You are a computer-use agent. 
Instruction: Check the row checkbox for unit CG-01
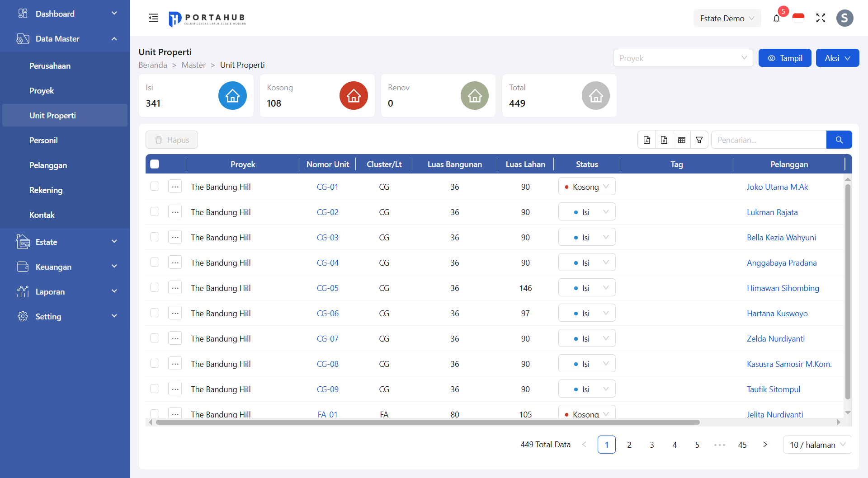pyautogui.click(x=155, y=187)
